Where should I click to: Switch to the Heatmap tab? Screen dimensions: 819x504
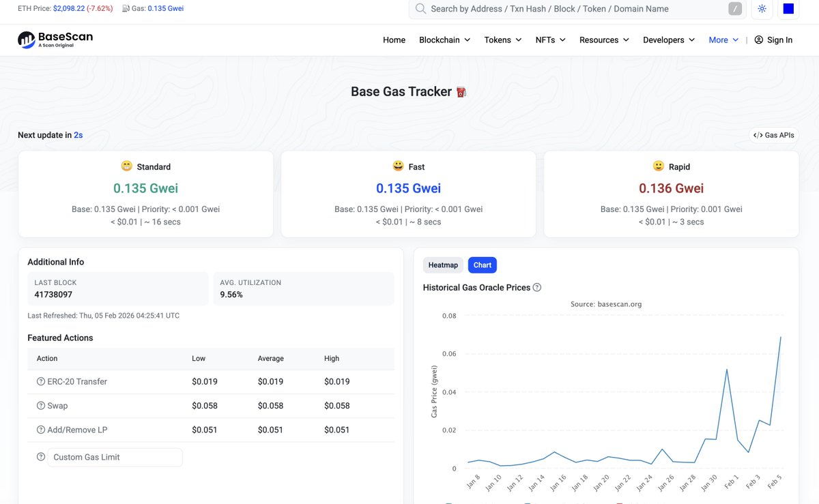coord(443,265)
